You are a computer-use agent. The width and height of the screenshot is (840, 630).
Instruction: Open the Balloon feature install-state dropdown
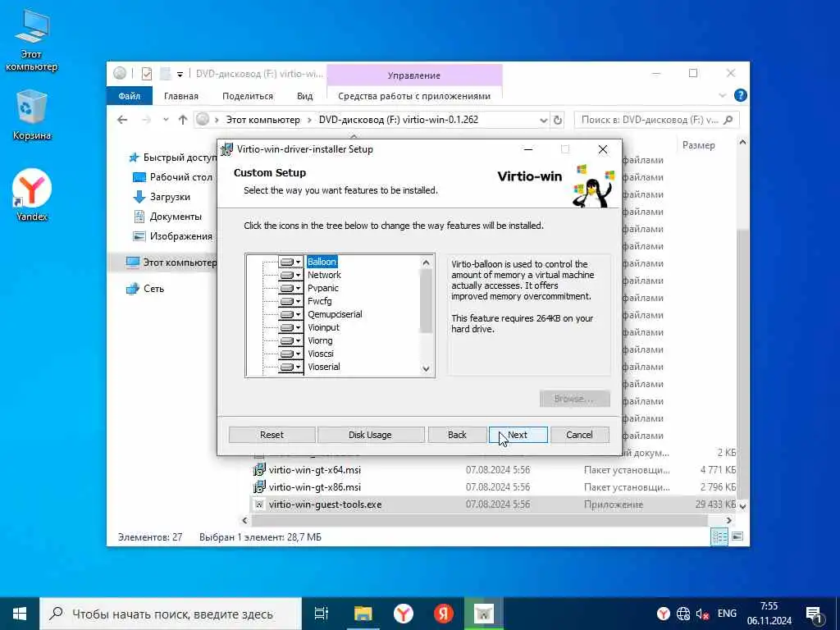pyautogui.click(x=290, y=262)
